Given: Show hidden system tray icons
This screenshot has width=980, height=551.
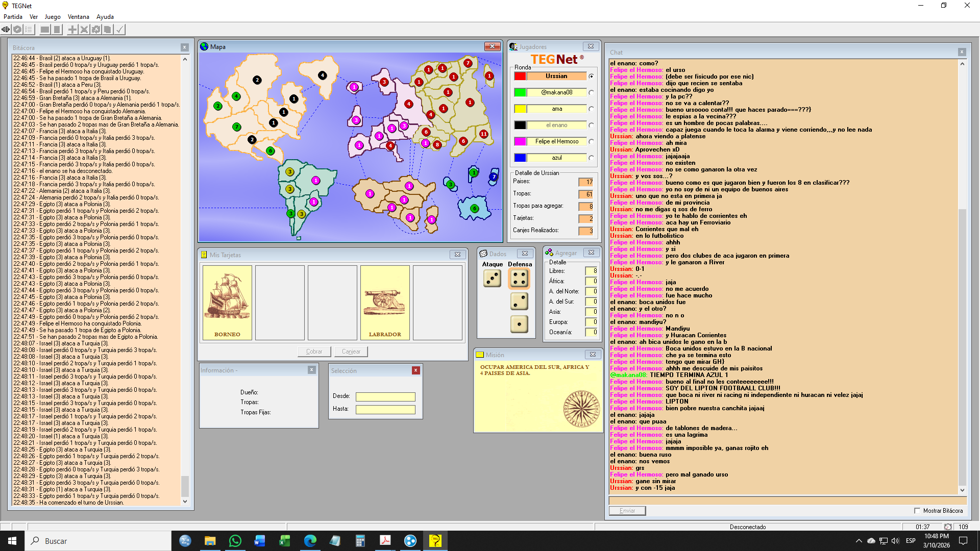Looking at the screenshot, I should (859, 541).
